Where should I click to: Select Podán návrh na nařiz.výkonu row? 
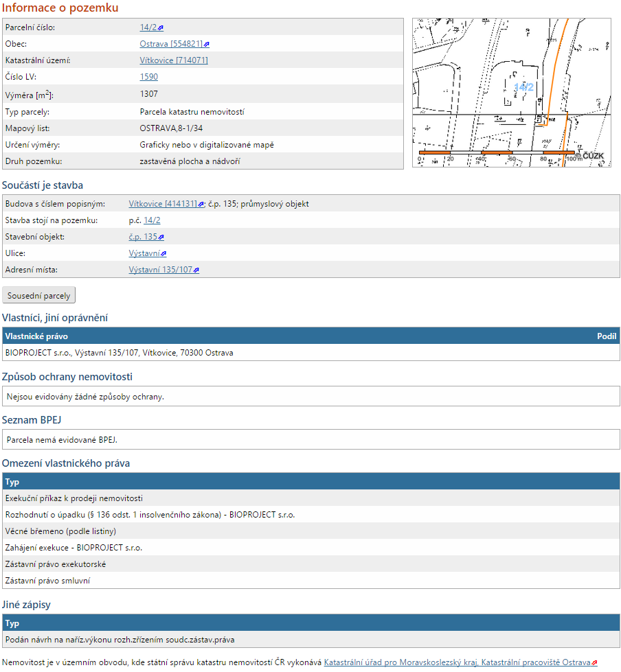(311, 640)
